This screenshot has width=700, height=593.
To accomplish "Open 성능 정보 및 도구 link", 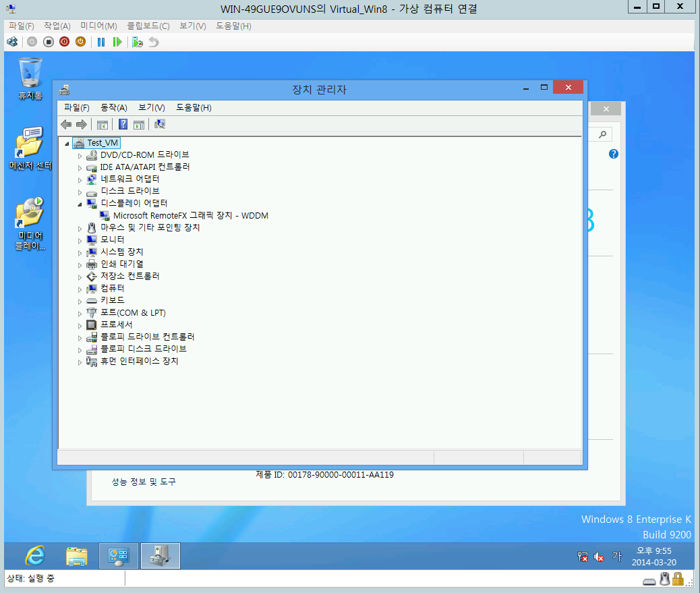I will click(143, 482).
